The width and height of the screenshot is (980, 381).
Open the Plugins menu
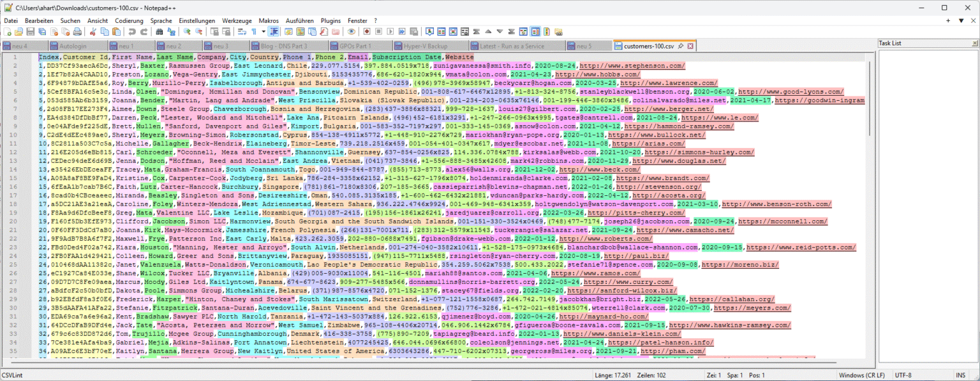coord(330,20)
